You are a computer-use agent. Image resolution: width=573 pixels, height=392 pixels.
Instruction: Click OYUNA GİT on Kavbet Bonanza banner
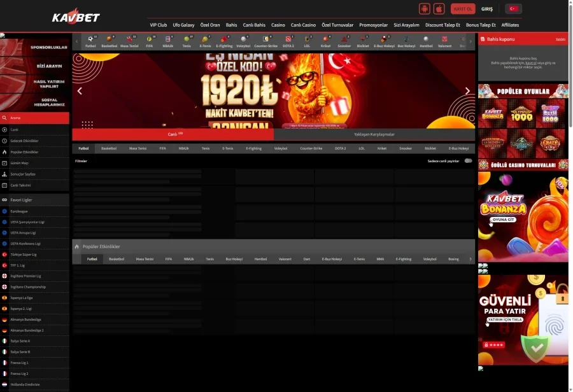[503, 220]
